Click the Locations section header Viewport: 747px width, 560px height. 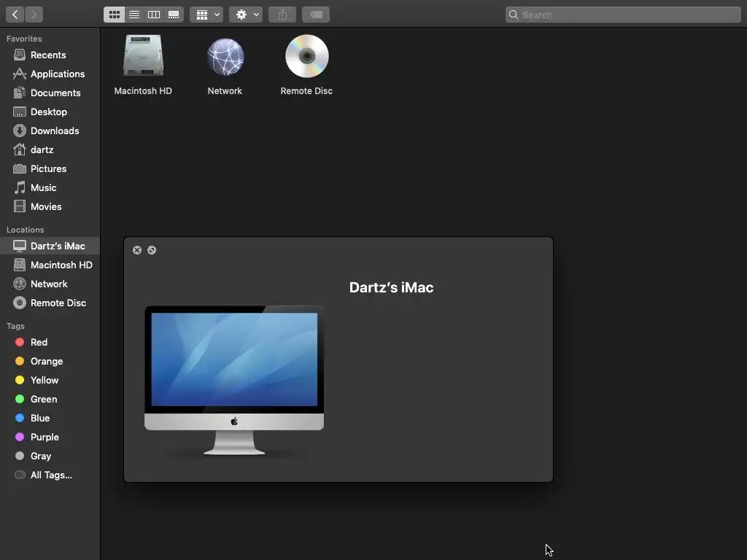point(26,230)
